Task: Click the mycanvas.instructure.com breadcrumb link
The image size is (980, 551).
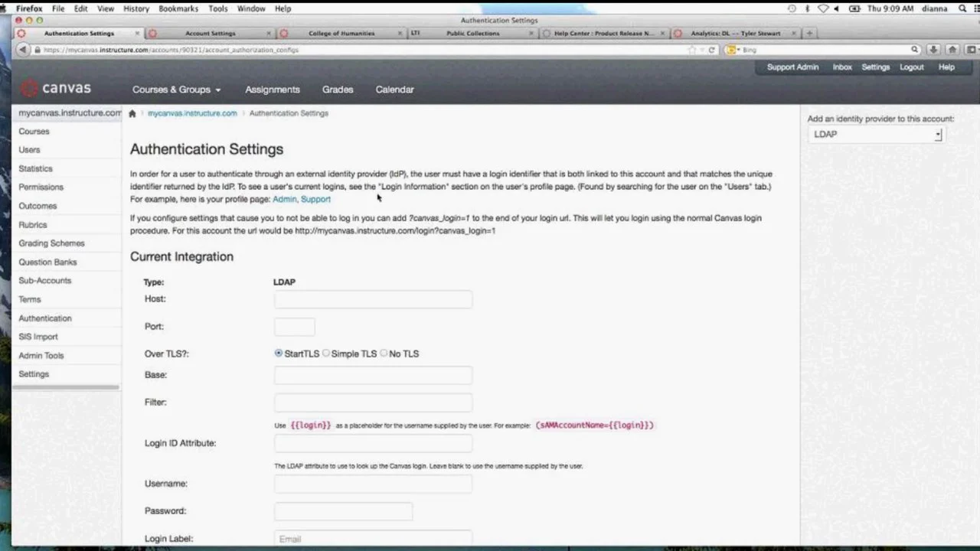Action: (192, 113)
